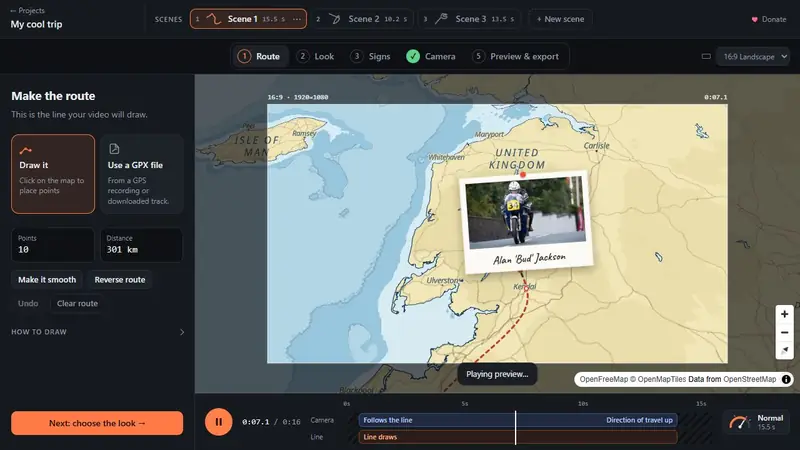Click Undo
Image resolution: width=800 pixels, height=450 pixels.
pyautogui.click(x=28, y=303)
